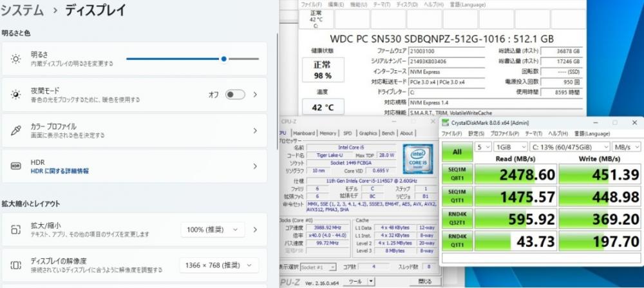The height and width of the screenshot is (288, 644).
Task: Switch to the About tab in CPU-Z
Action: point(406,133)
